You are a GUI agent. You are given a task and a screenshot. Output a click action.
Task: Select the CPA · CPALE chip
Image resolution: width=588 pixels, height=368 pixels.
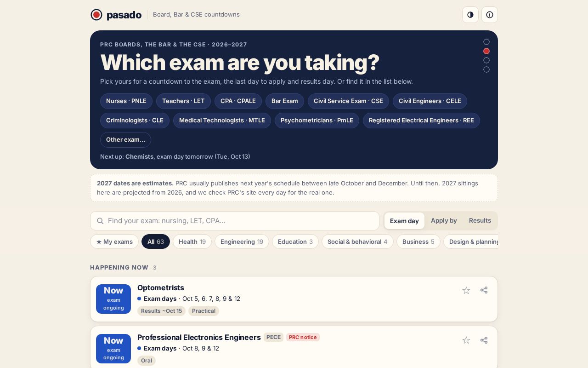click(238, 101)
